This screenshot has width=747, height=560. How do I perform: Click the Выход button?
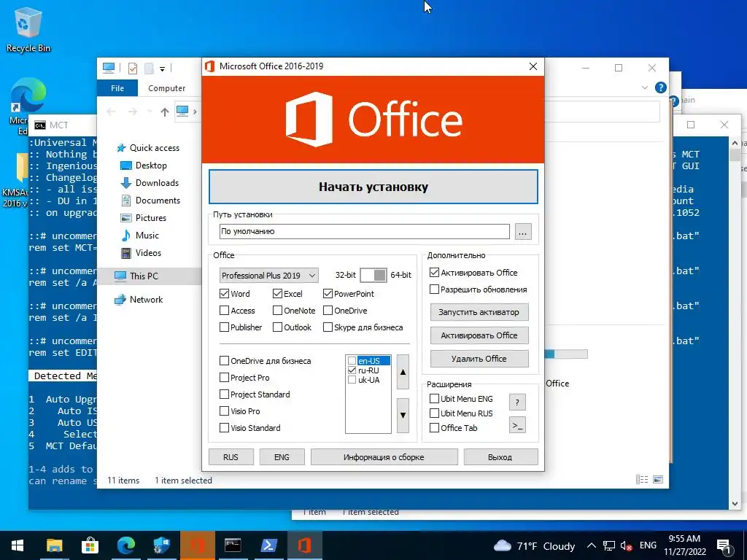tap(500, 456)
